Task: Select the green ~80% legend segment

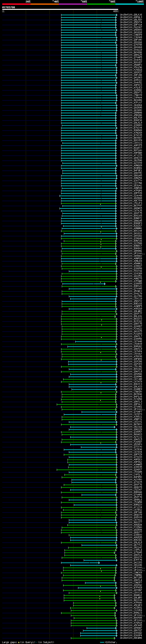Action: [x=101, y=4]
